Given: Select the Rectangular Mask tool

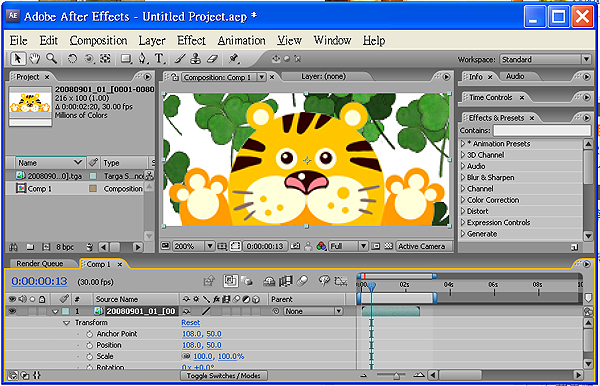Looking at the screenshot, I should tap(126, 59).
